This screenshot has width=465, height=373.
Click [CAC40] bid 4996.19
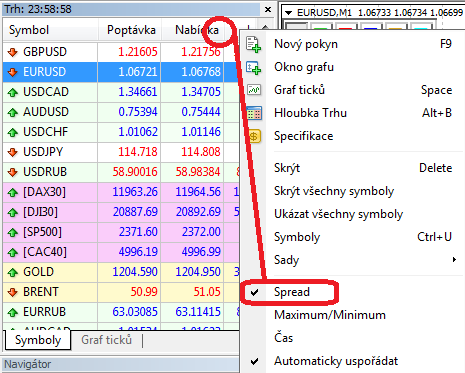(138, 252)
